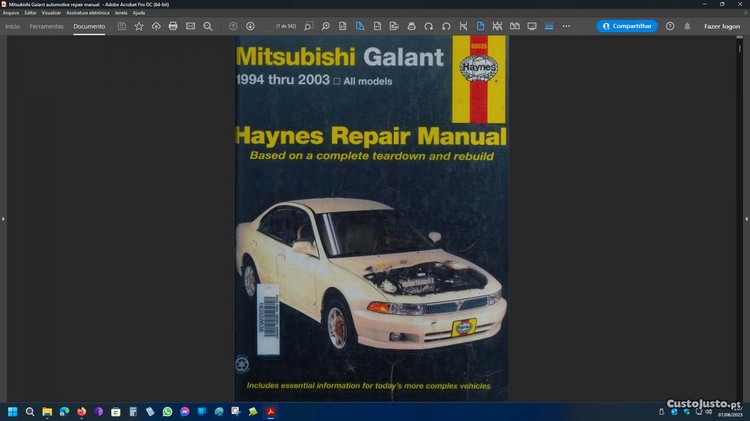Click the upload to cloud icon

pyautogui.click(x=156, y=26)
